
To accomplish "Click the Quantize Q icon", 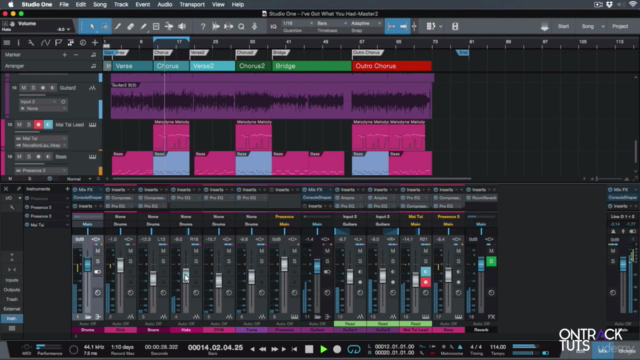I will [x=241, y=27].
